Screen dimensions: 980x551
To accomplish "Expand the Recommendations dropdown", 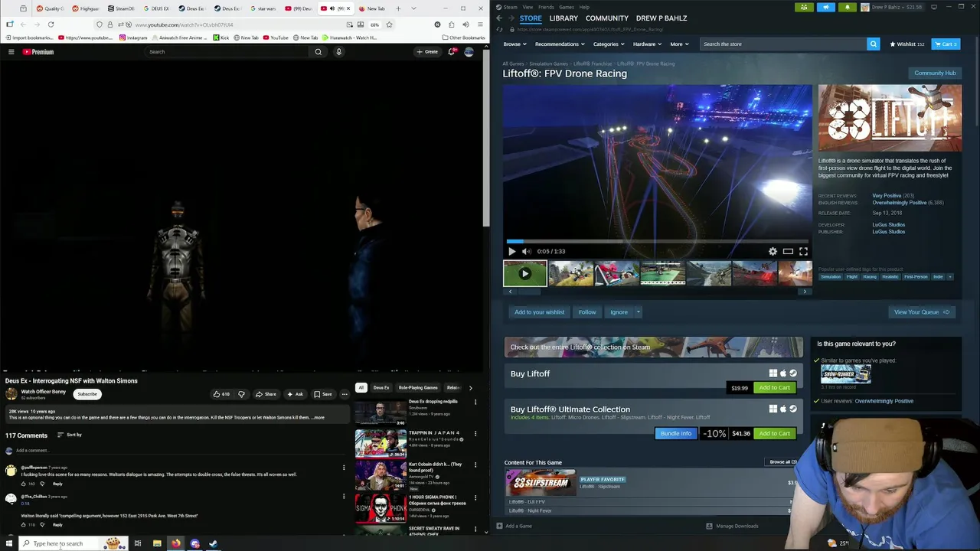I will [x=560, y=44].
